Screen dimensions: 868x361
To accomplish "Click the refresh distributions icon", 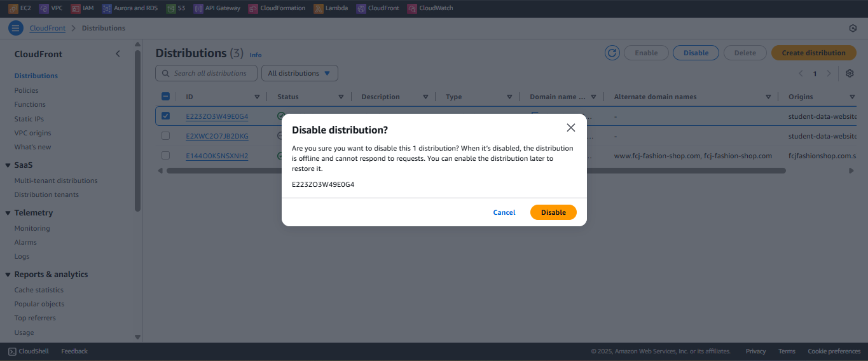I will pyautogui.click(x=612, y=53).
